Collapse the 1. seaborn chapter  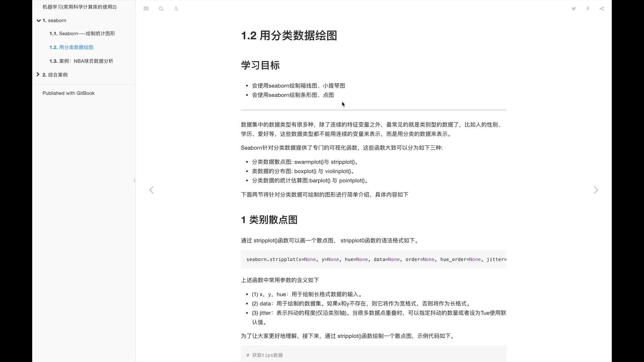(x=39, y=20)
